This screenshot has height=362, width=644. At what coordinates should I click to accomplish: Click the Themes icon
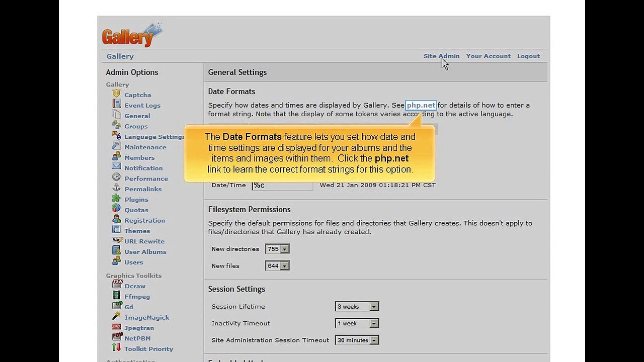pyautogui.click(x=116, y=230)
